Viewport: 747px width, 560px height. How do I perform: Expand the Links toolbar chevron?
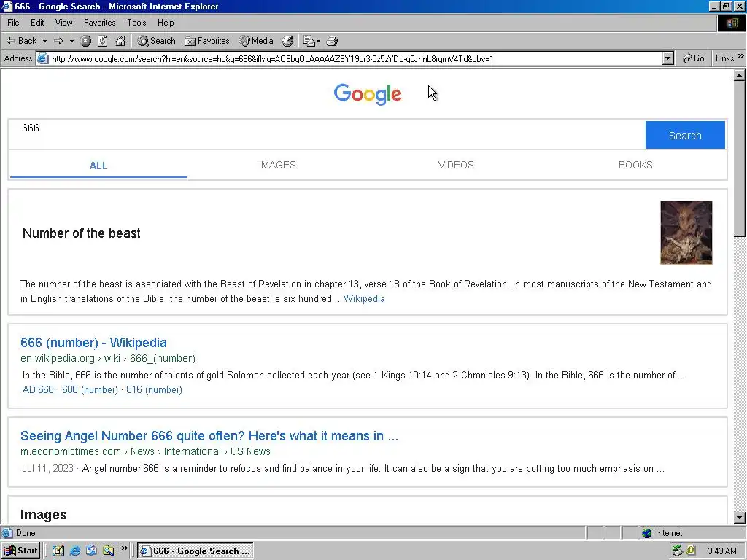741,56
